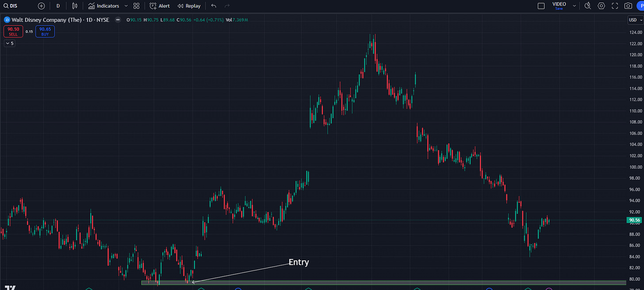644x290 pixels.
Task: Open the indicator templates four-squares icon
Action: [x=136, y=6]
